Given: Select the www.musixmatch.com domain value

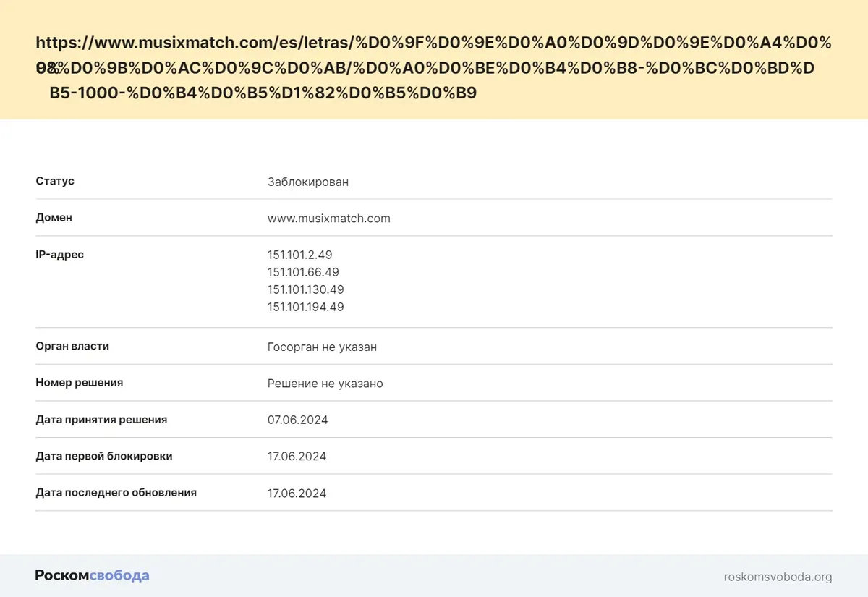Looking at the screenshot, I should 328,218.
